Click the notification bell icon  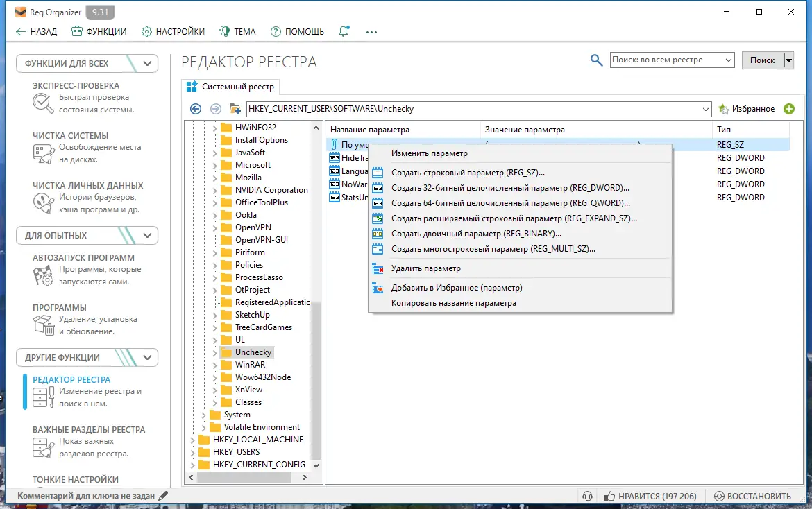(x=343, y=31)
